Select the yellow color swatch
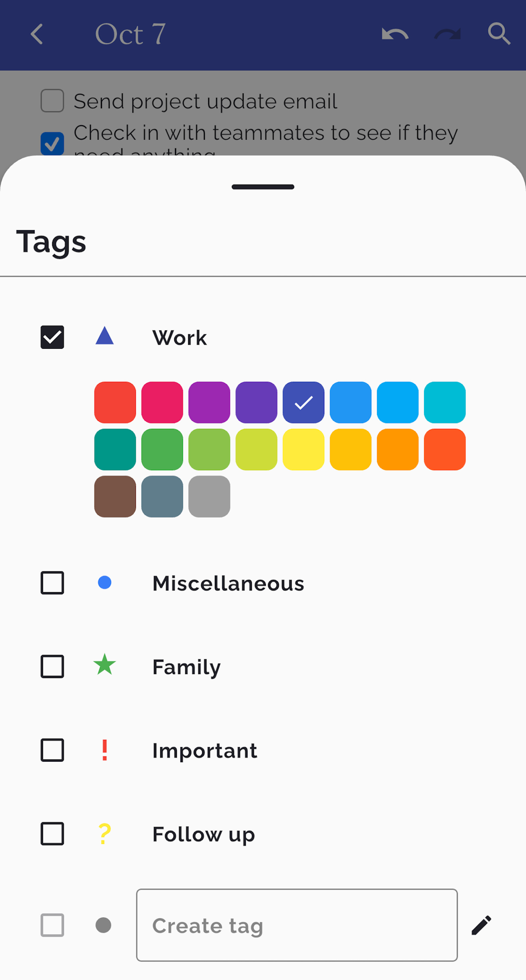Screen dimensions: 526x980 coord(303,450)
